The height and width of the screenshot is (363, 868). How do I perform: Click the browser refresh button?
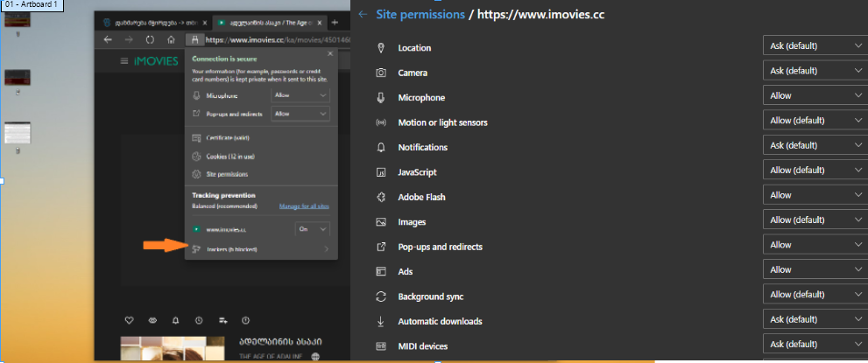point(150,39)
